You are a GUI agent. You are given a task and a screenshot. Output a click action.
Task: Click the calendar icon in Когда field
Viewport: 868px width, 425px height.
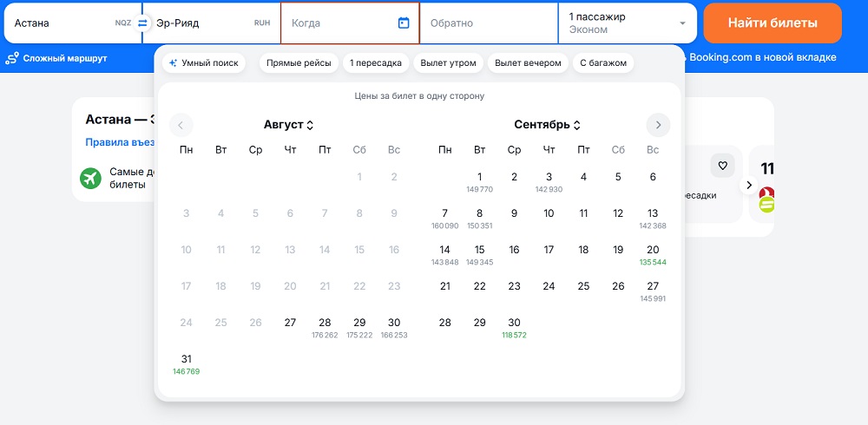[404, 23]
